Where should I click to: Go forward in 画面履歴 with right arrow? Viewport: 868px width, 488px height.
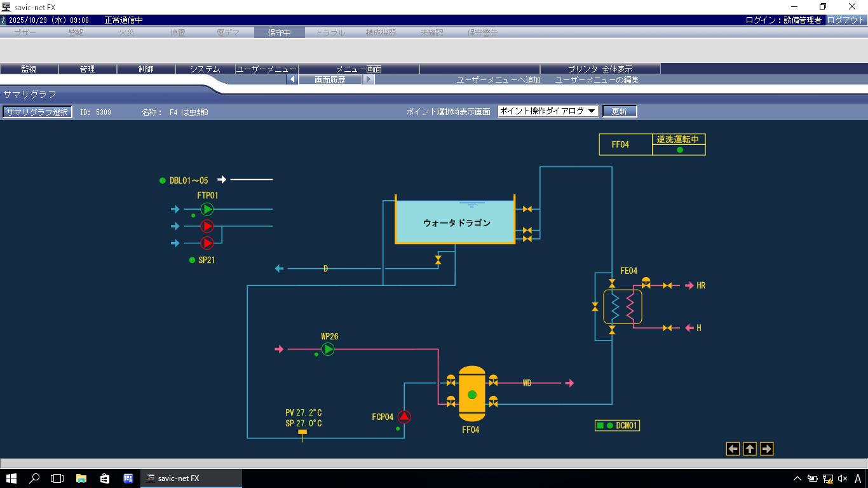[x=369, y=79]
